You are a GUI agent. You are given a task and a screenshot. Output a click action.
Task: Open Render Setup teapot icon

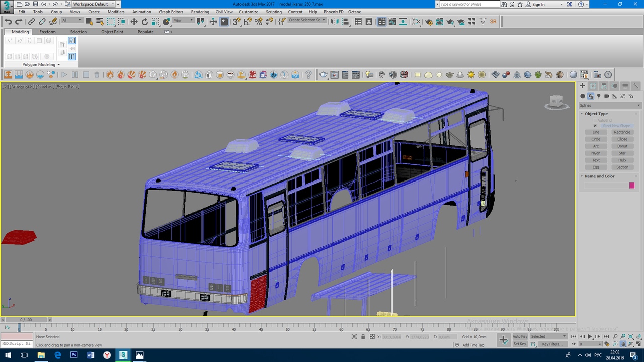tap(429, 22)
